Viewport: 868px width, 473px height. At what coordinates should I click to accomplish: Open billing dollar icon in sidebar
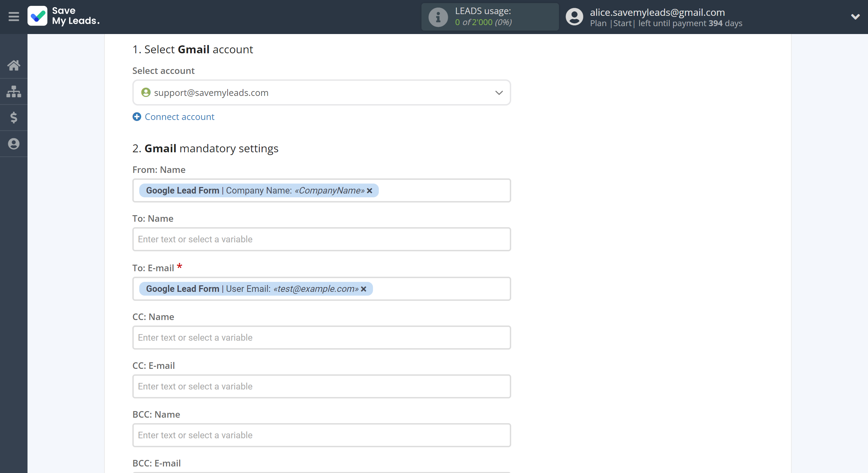coord(14,118)
